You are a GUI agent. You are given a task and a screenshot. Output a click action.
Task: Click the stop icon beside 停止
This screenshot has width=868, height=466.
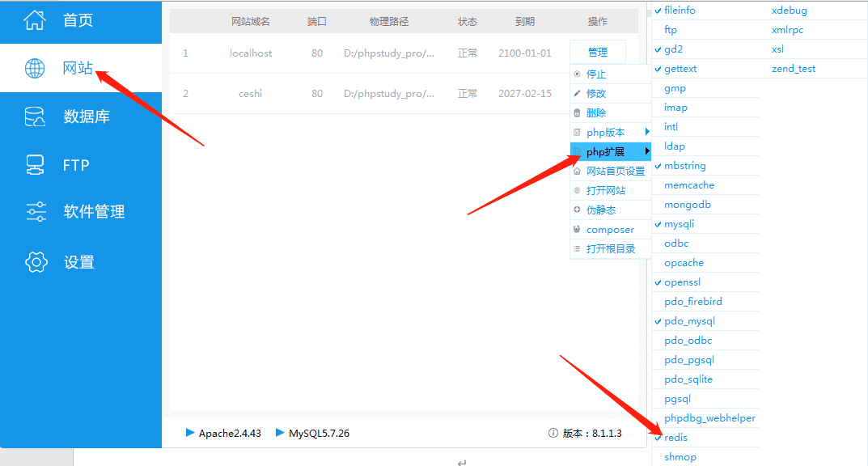[577, 74]
